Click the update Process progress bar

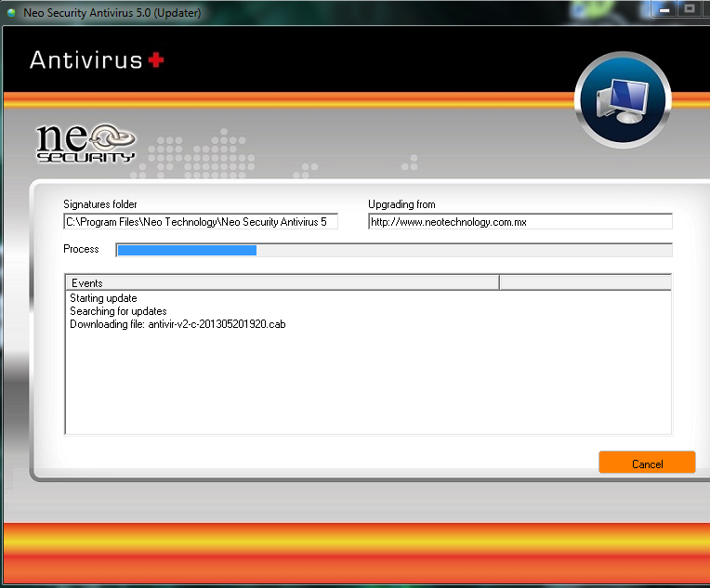pos(394,250)
